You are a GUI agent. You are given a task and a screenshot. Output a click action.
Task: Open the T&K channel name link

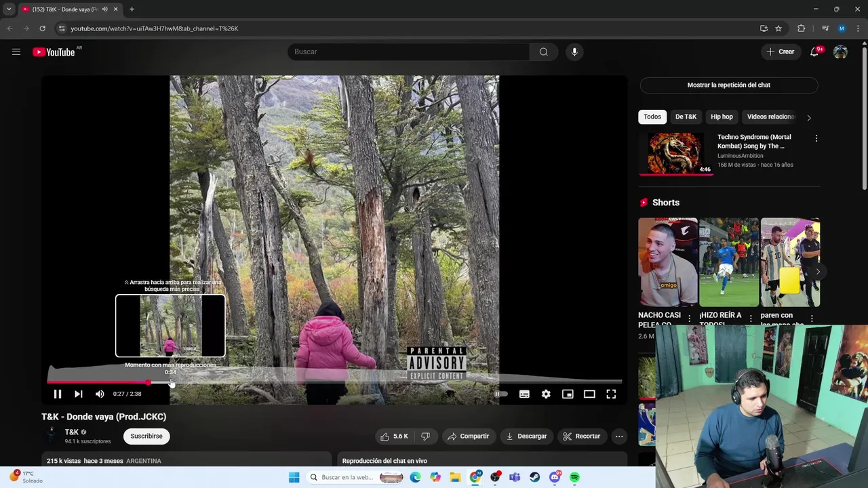(x=72, y=432)
